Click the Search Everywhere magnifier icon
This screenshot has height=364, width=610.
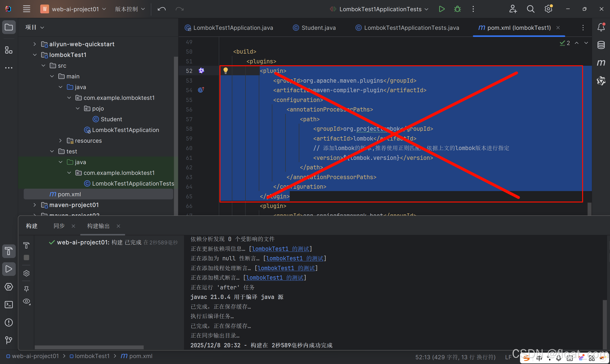530,9
